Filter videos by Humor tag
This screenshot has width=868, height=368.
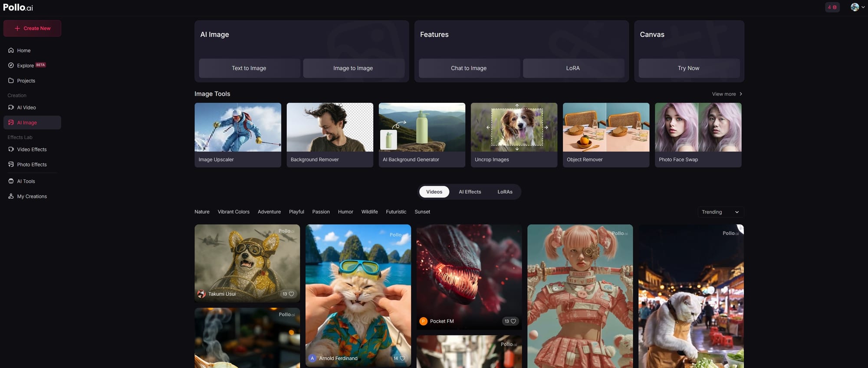click(345, 212)
